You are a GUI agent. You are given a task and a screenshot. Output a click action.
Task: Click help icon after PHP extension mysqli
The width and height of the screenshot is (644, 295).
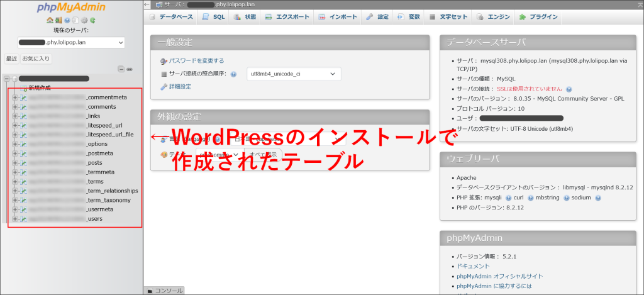[x=508, y=198]
